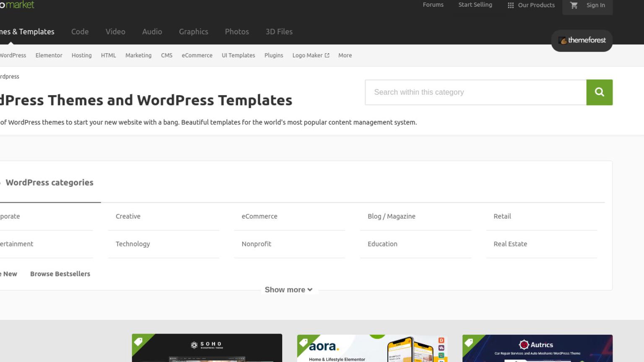Open the shopping cart icon
The height and width of the screenshot is (362, 644).
pyautogui.click(x=574, y=5)
